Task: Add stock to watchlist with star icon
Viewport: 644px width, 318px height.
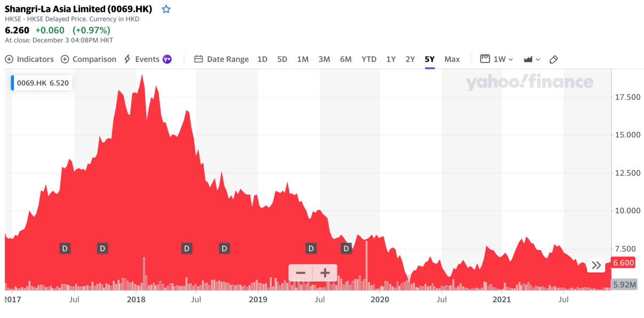Action: [166, 9]
